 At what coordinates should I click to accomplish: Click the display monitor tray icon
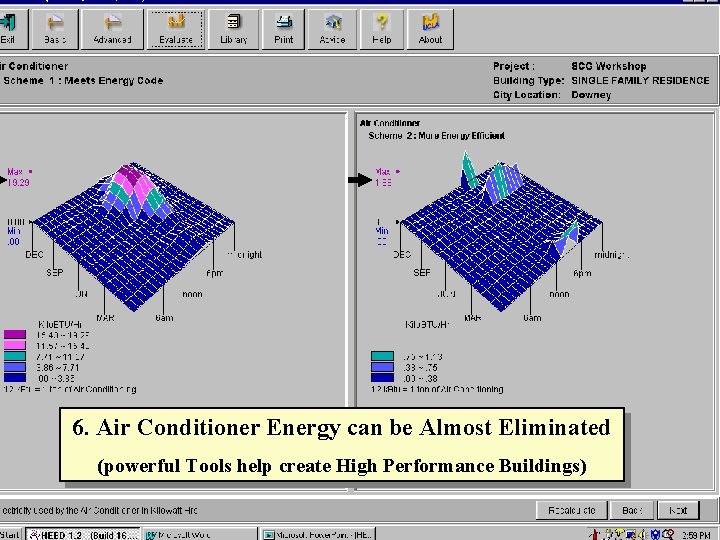point(631,534)
